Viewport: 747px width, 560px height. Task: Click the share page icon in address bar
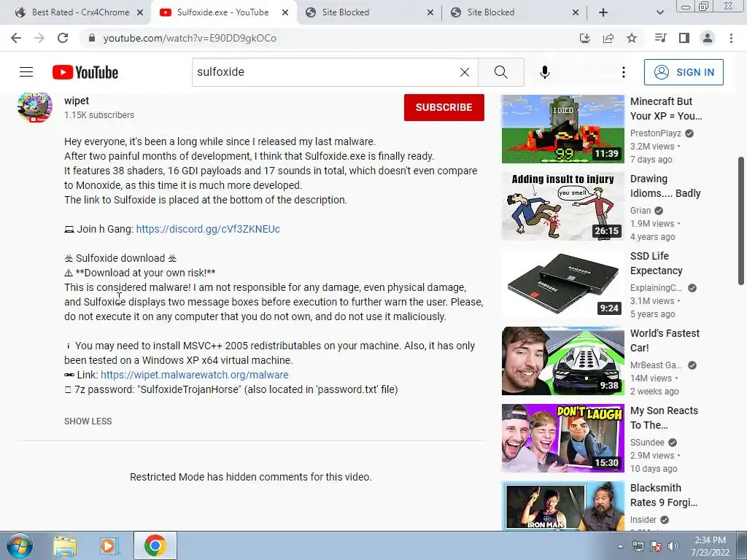click(608, 38)
